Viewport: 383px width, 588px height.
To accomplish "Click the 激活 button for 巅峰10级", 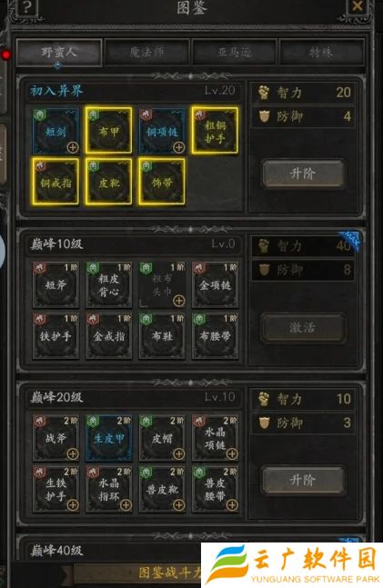I will point(303,327).
